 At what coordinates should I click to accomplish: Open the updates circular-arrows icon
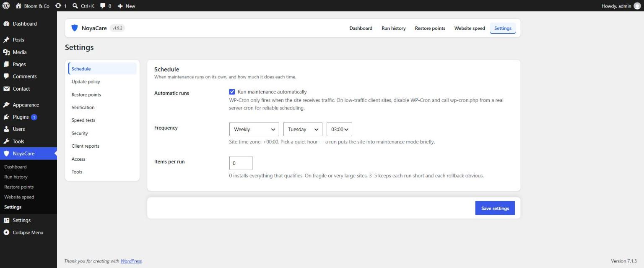pyautogui.click(x=58, y=6)
